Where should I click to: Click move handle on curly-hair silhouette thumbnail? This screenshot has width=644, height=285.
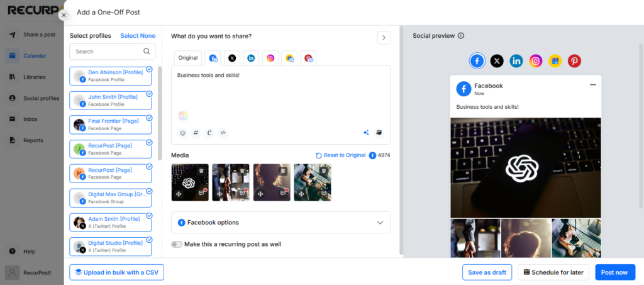coord(260,194)
